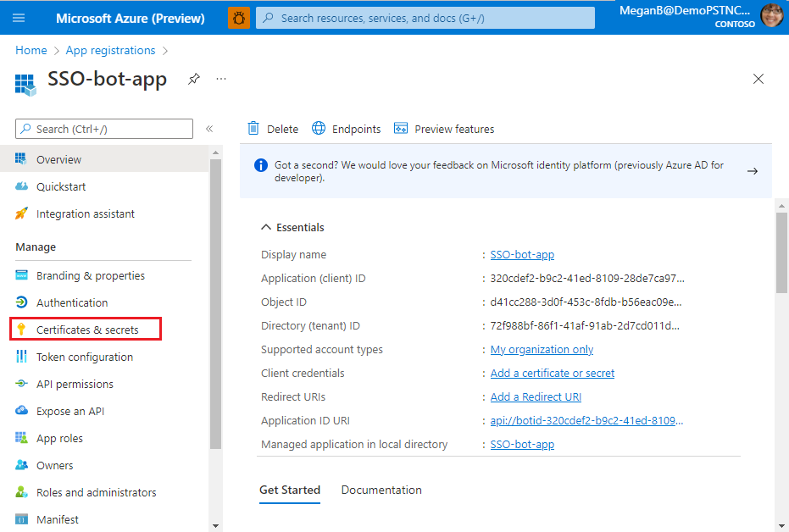Focus the top resource search box

[x=425, y=18]
